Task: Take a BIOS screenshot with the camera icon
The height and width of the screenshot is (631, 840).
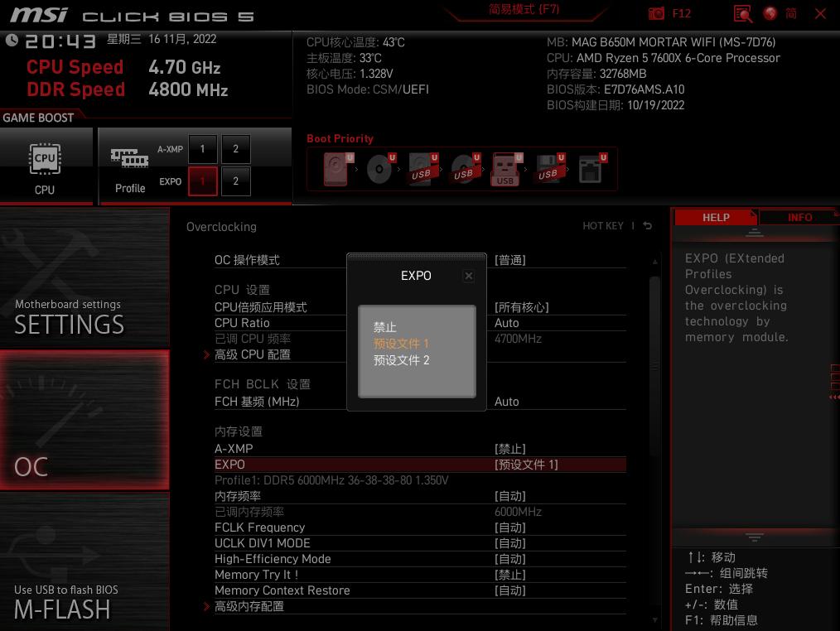Action: [x=656, y=14]
